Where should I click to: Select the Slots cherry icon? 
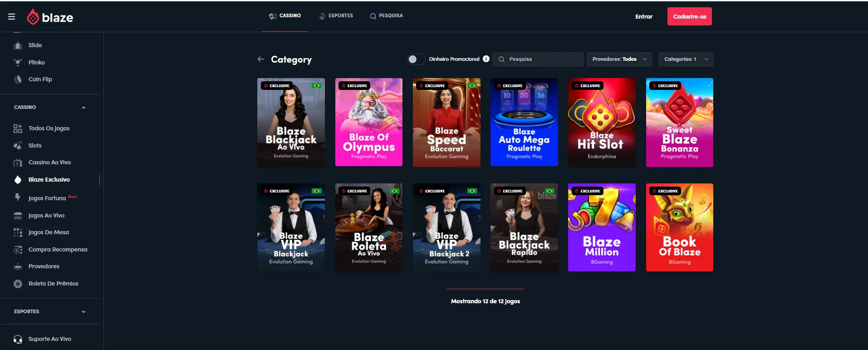click(18, 146)
